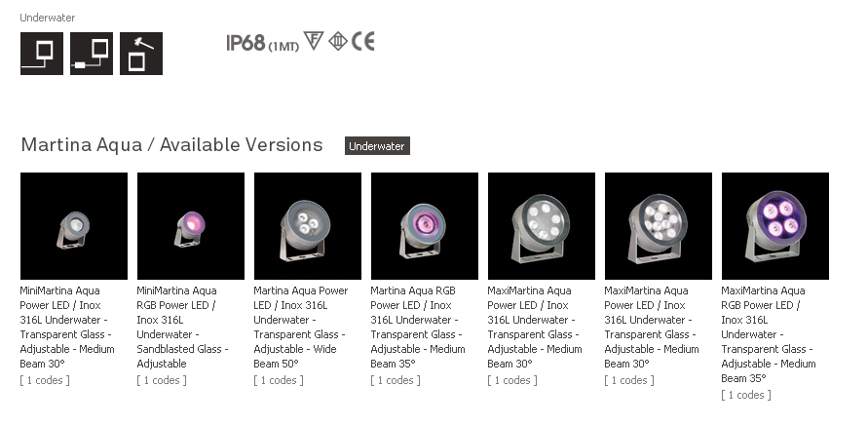The height and width of the screenshot is (425, 868).
Task: Click the diamond-shaped certification symbol
Action: pyautogui.click(x=338, y=42)
